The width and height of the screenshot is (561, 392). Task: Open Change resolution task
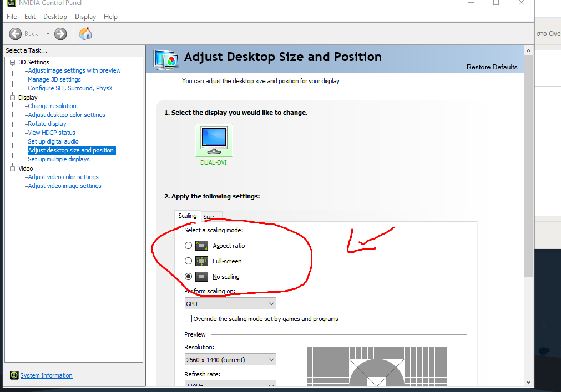tap(52, 106)
